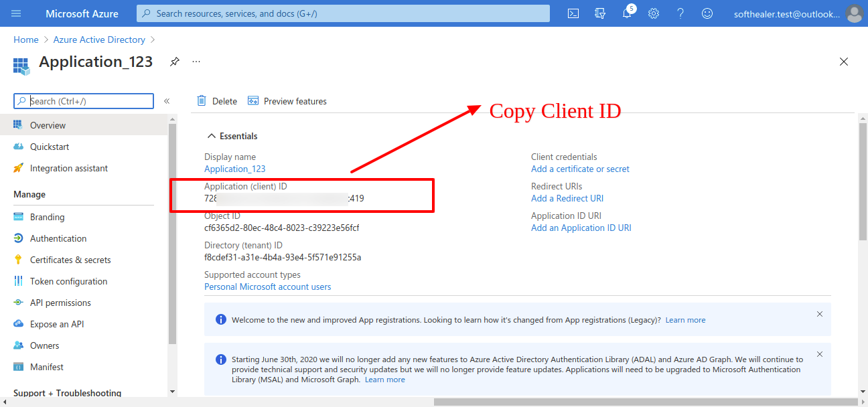
Task: Open Cloud Shell from the top bar
Action: click(x=573, y=13)
